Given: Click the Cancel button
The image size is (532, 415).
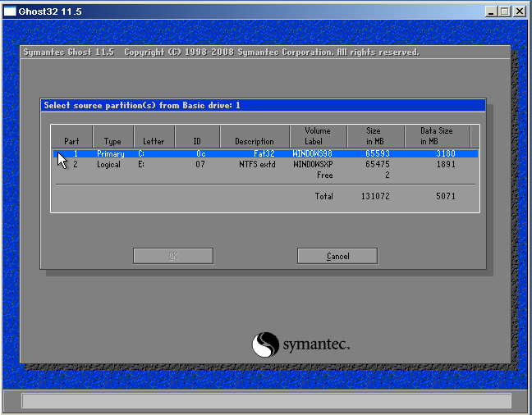Looking at the screenshot, I should point(337,256).
